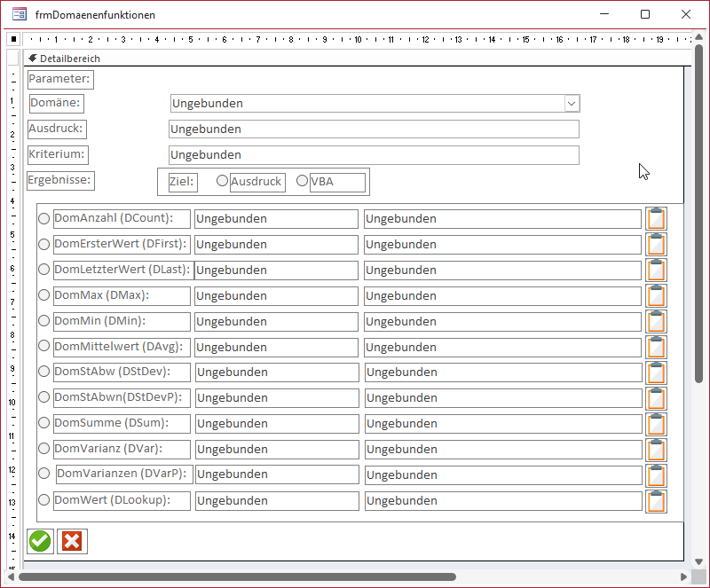Click in the Ausdruck text field
710x588 pixels.
click(x=373, y=129)
